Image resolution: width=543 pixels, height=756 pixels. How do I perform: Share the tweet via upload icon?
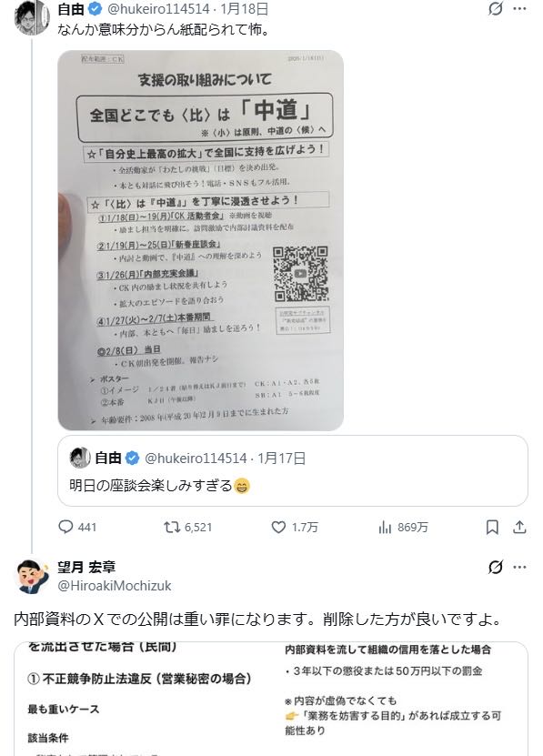coord(519,527)
